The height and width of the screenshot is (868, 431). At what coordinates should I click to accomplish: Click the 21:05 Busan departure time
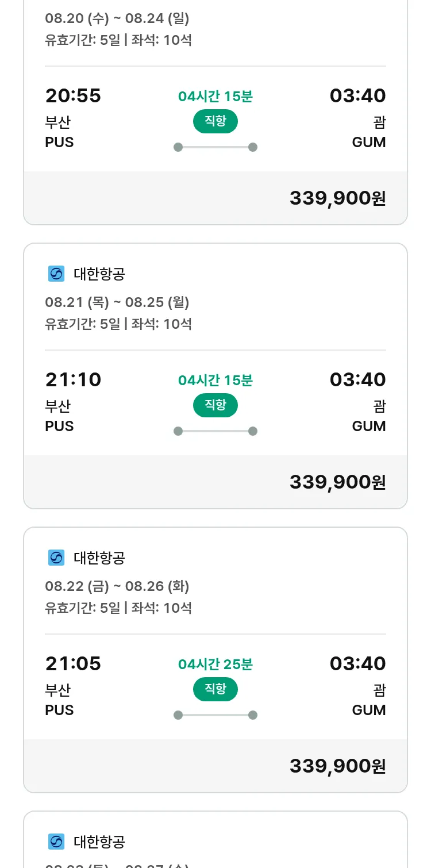(73, 664)
